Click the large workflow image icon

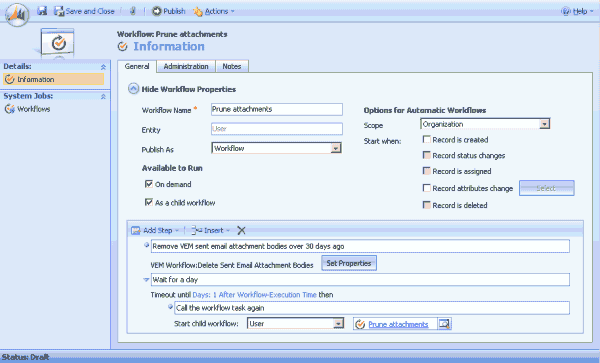(57, 43)
